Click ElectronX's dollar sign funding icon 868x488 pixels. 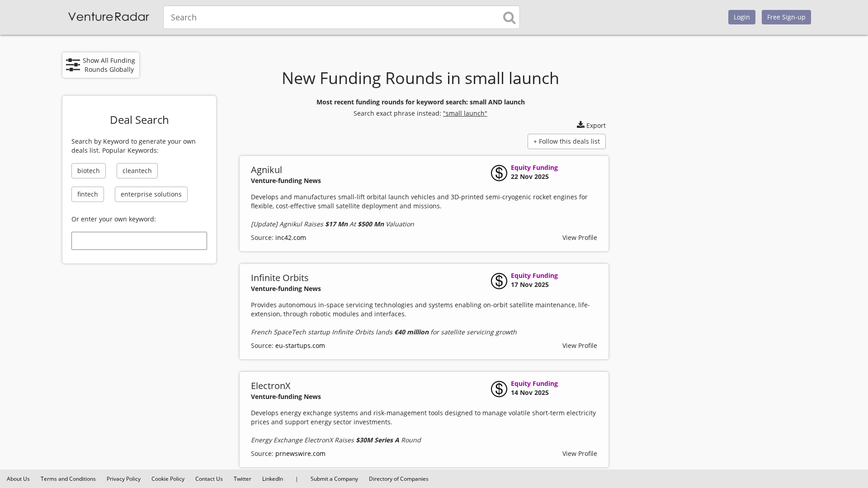tap(499, 389)
